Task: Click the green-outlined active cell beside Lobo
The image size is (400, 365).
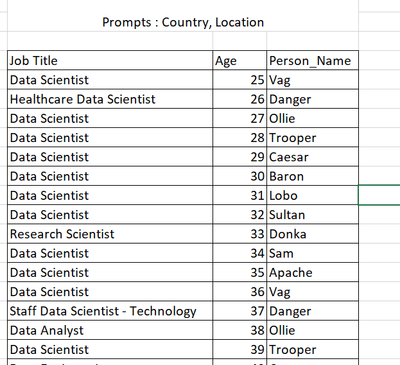Action: click(x=379, y=195)
